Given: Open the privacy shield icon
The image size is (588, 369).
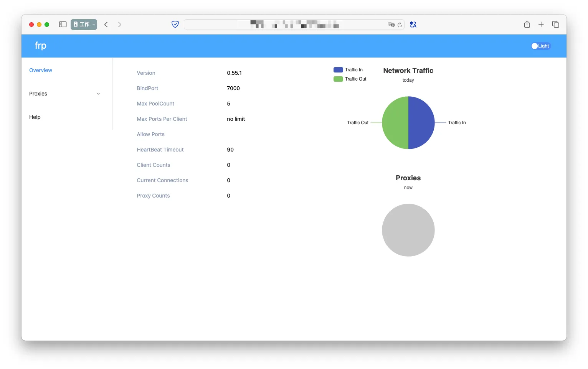Looking at the screenshot, I should pos(175,25).
